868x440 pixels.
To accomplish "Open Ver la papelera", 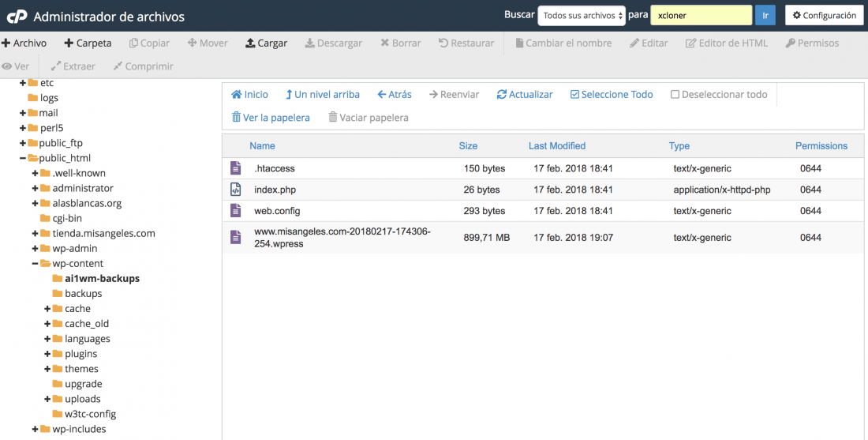I will pyautogui.click(x=271, y=118).
